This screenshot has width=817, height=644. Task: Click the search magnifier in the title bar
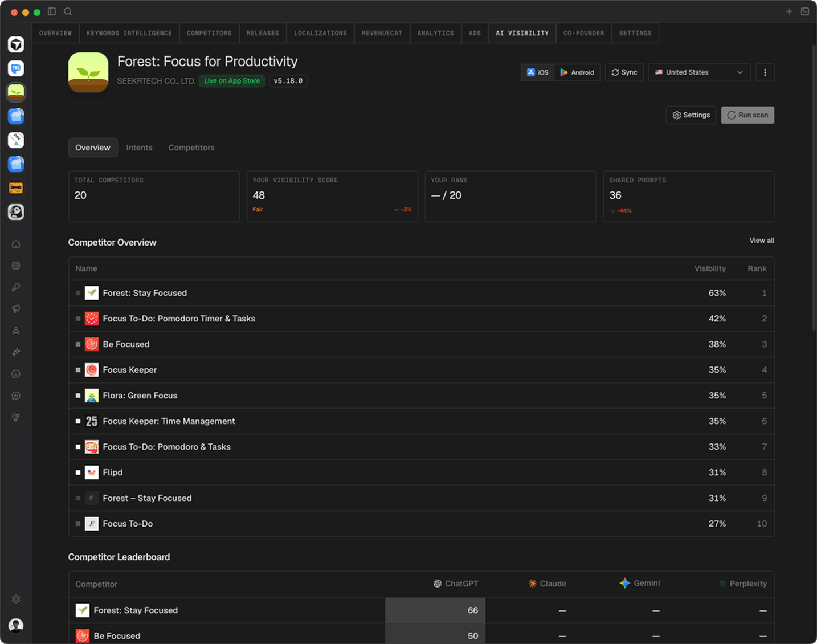[68, 11]
